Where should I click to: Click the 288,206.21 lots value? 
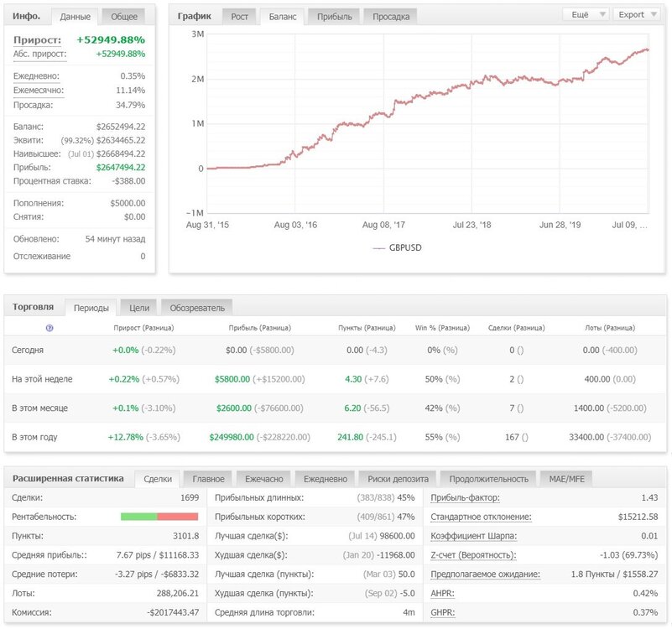(178, 594)
